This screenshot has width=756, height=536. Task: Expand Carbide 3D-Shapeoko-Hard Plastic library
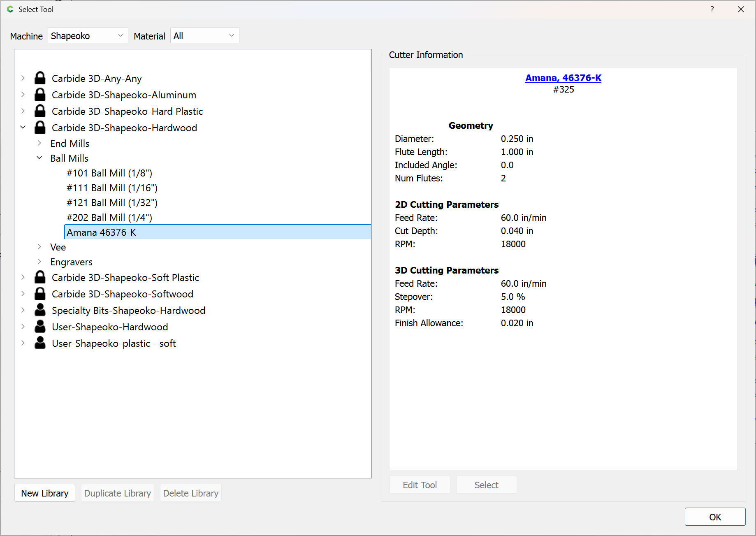tap(23, 111)
